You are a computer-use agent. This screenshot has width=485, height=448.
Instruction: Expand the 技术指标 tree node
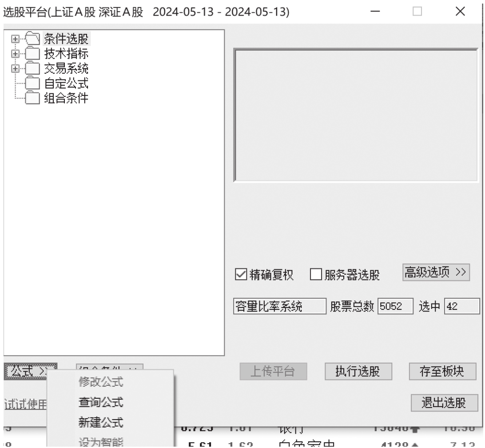(15, 54)
